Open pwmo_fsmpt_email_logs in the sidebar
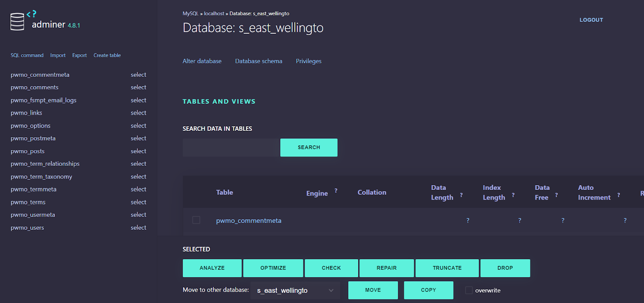 [43, 100]
